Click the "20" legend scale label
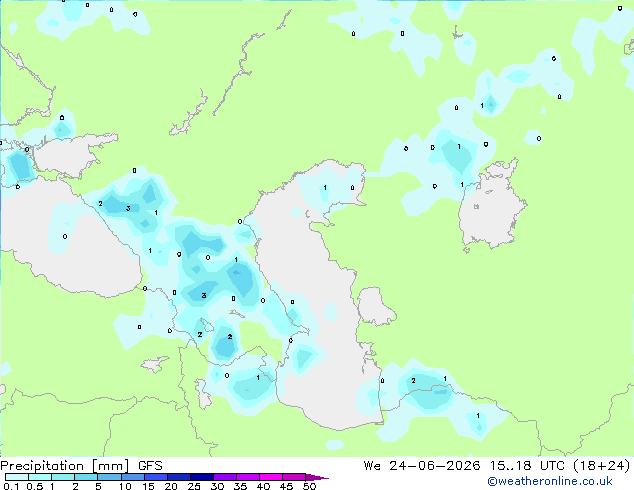Screen dimensions: 634x490 tap(171, 486)
